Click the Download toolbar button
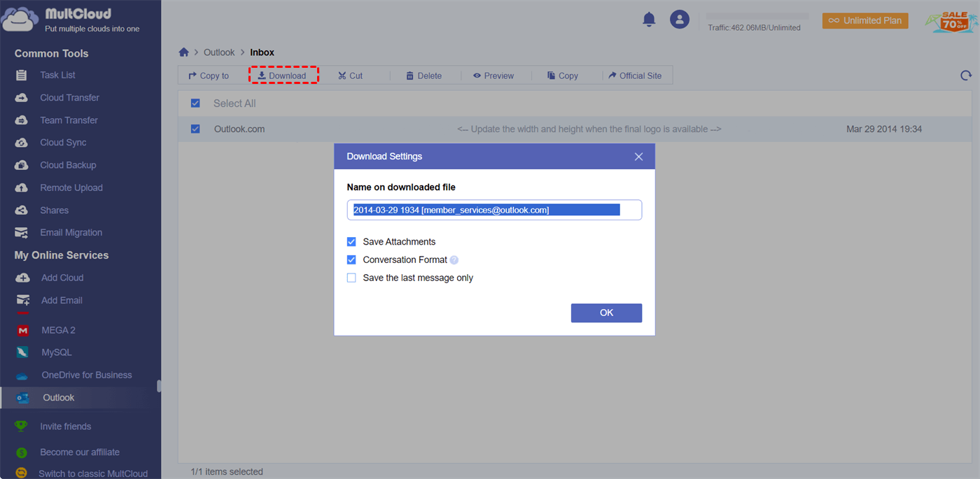980x479 pixels. click(282, 76)
